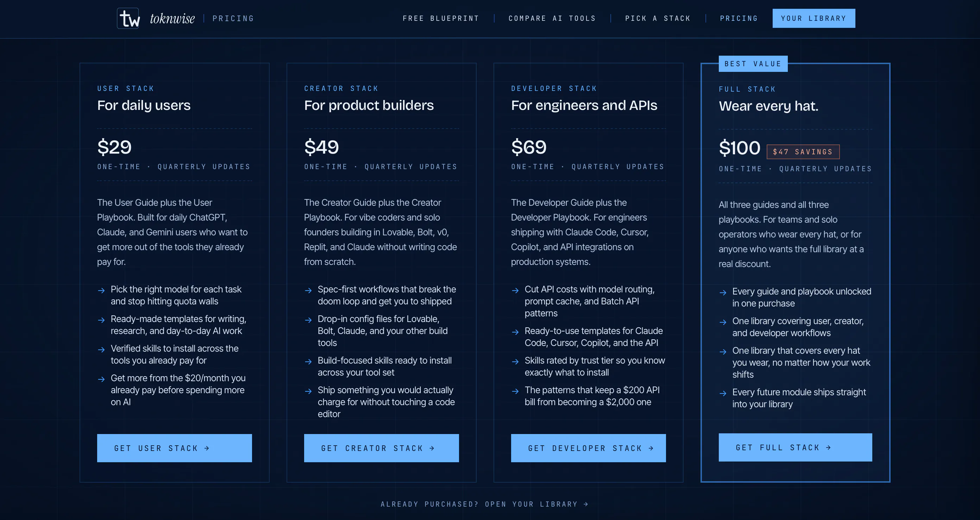The width and height of the screenshot is (980, 520).
Task: Select the 'For daily users' heading
Action: (144, 105)
